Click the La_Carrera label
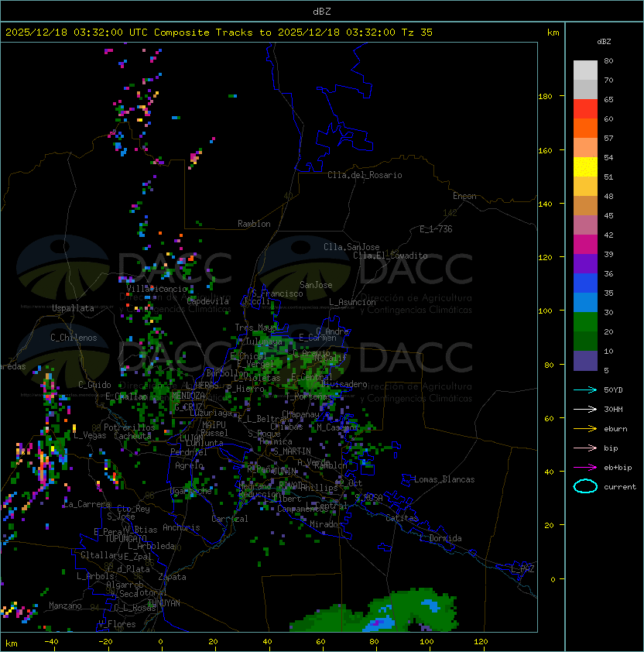The image size is (644, 652). click(x=87, y=504)
